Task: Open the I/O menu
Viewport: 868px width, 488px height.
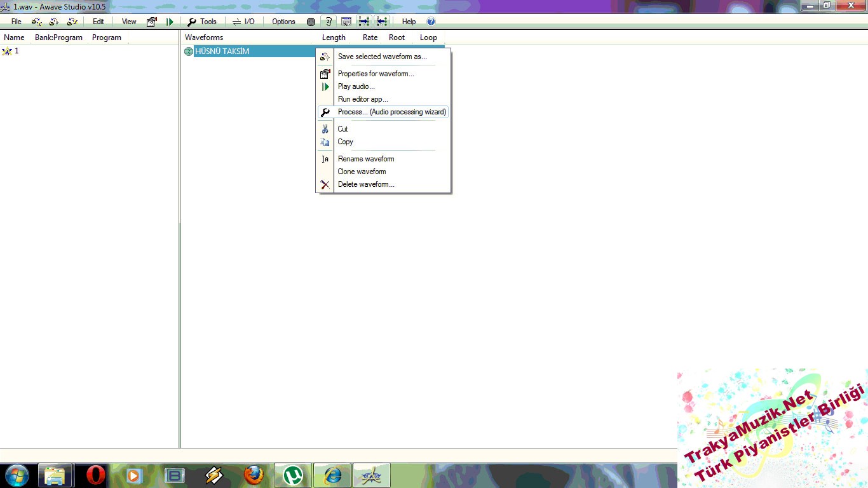Action: pos(249,22)
